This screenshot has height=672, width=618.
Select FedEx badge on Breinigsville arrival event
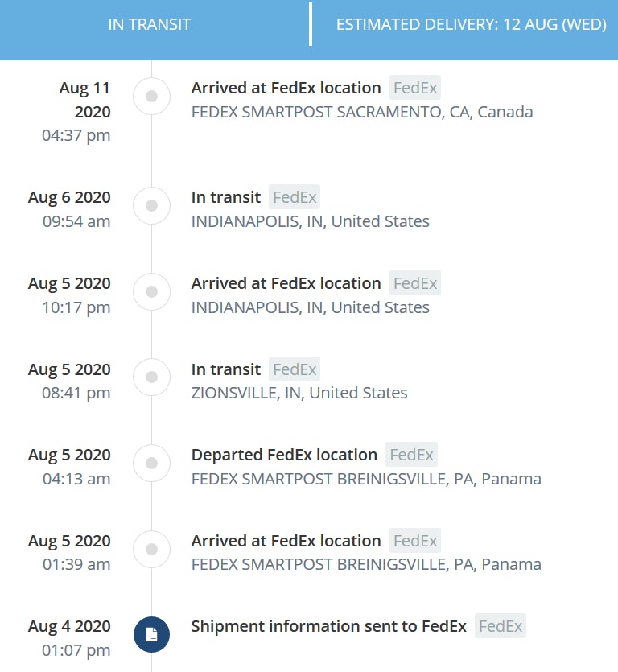(415, 541)
